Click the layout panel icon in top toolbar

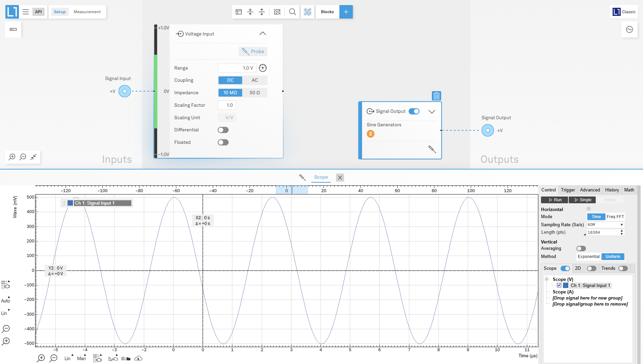239,12
